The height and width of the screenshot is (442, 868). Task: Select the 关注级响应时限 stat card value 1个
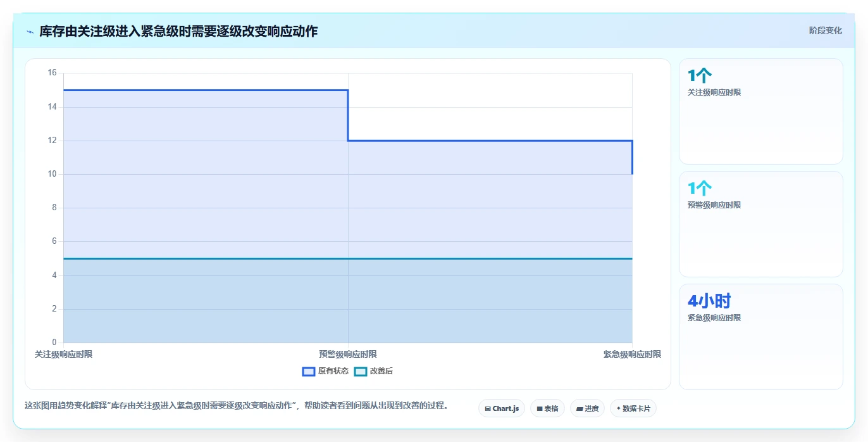pyautogui.click(x=700, y=76)
